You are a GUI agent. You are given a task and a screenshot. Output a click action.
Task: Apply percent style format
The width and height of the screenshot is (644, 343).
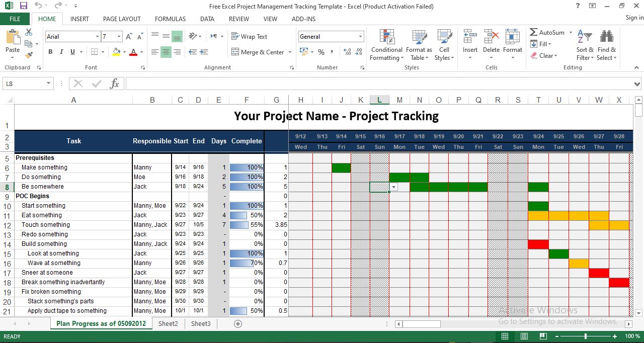(321, 52)
